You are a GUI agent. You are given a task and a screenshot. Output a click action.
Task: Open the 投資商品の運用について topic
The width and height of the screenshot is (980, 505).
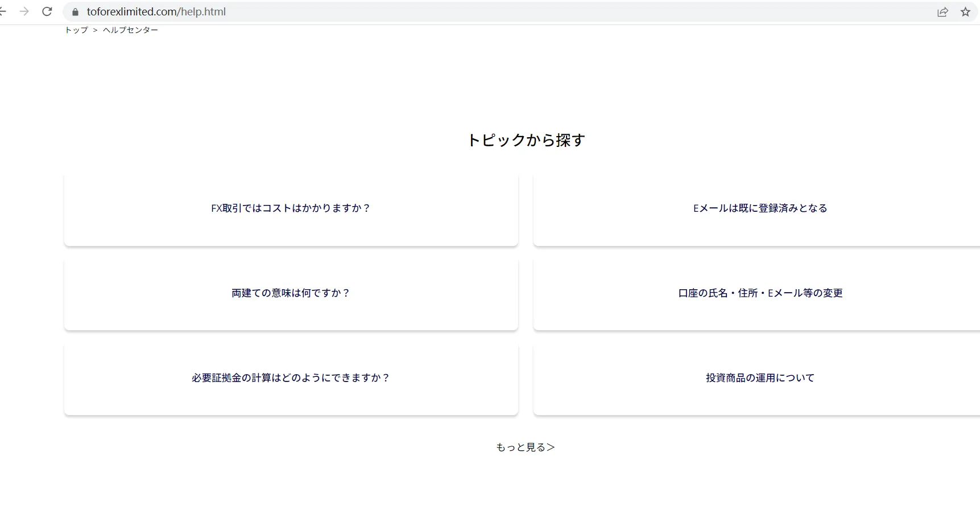coord(756,378)
